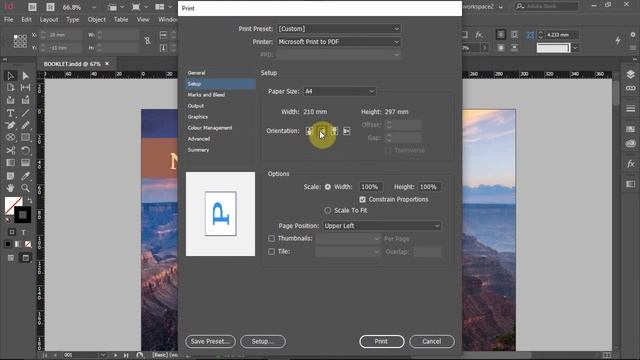Open the Layers panel icon
The width and height of the screenshot is (640, 360).
631,74
